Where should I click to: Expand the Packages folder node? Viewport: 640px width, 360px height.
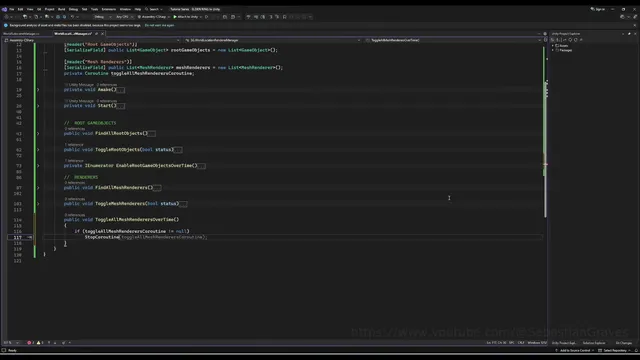553,50
